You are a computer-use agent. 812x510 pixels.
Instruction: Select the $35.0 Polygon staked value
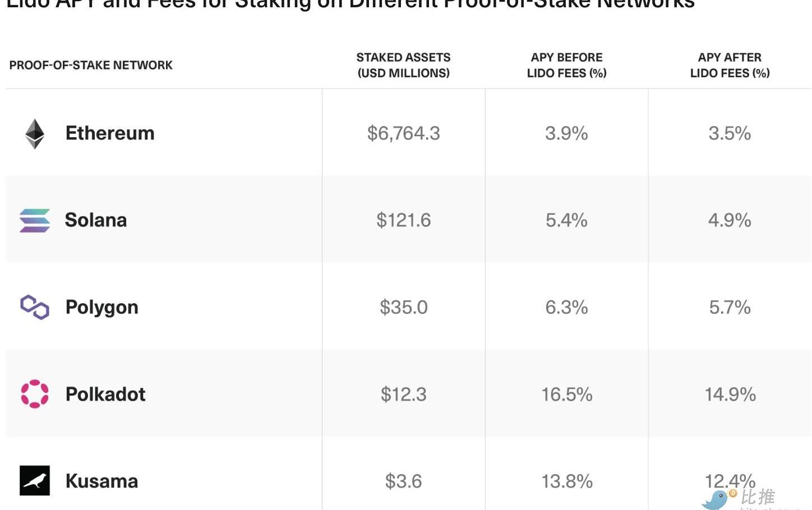point(404,307)
